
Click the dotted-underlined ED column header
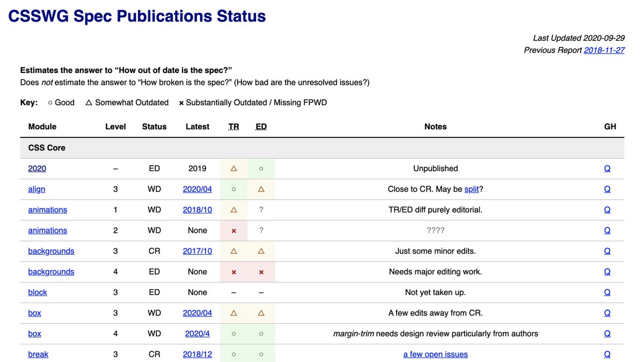point(261,127)
